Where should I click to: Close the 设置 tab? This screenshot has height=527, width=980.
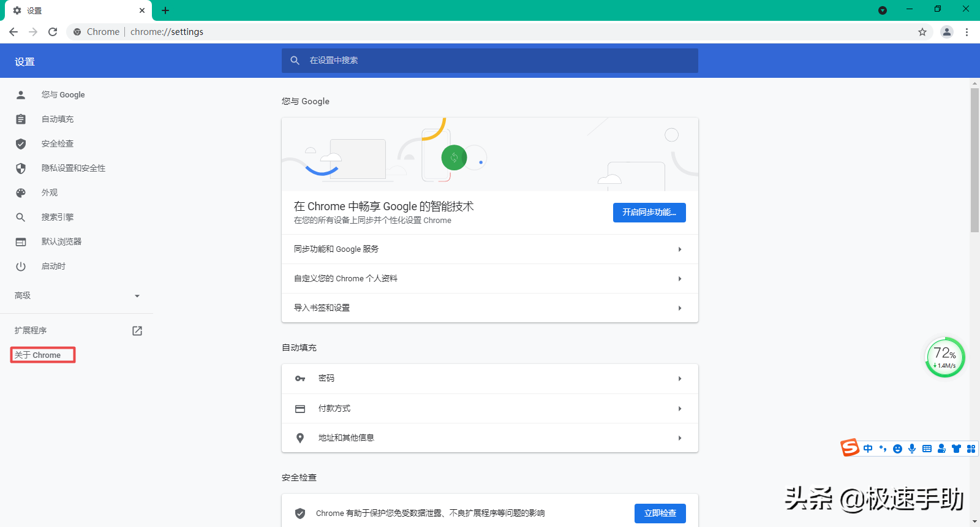(142, 10)
